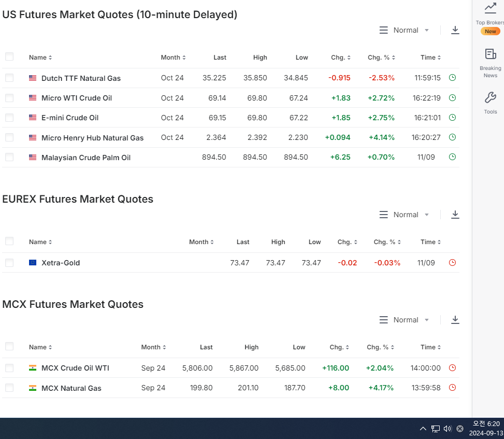Check Malaysian Crude Palm Oil row
Image resolution: width=504 pixels, height=439 pixels.
tap(9, 157)
